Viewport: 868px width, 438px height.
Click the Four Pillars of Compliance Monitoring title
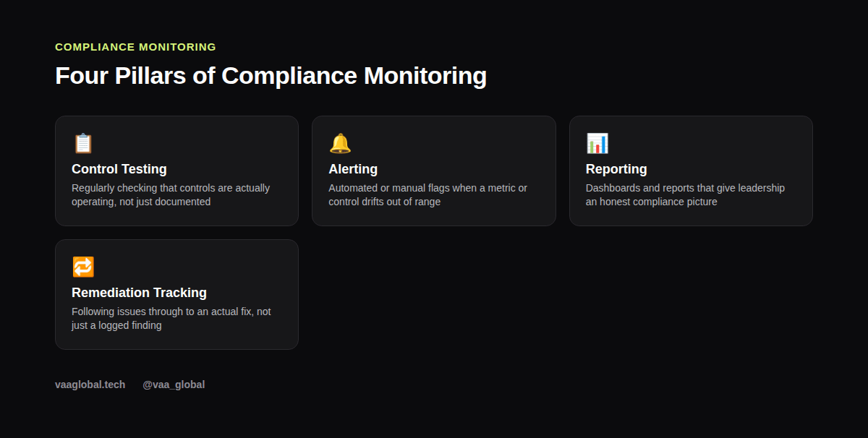(x=271, y=76)
